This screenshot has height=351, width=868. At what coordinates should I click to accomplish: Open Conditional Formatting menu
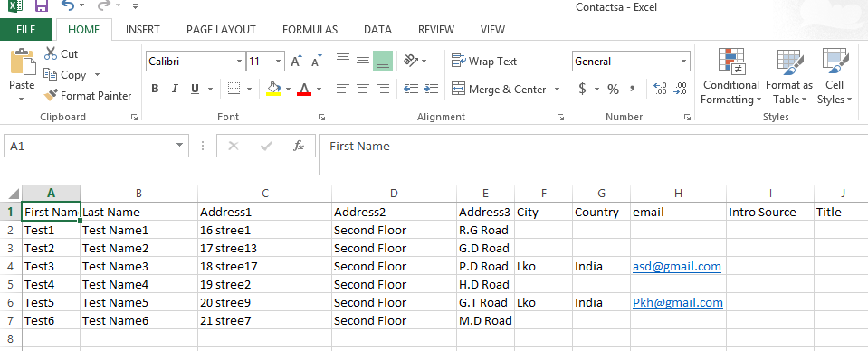(x=731, y=76)
